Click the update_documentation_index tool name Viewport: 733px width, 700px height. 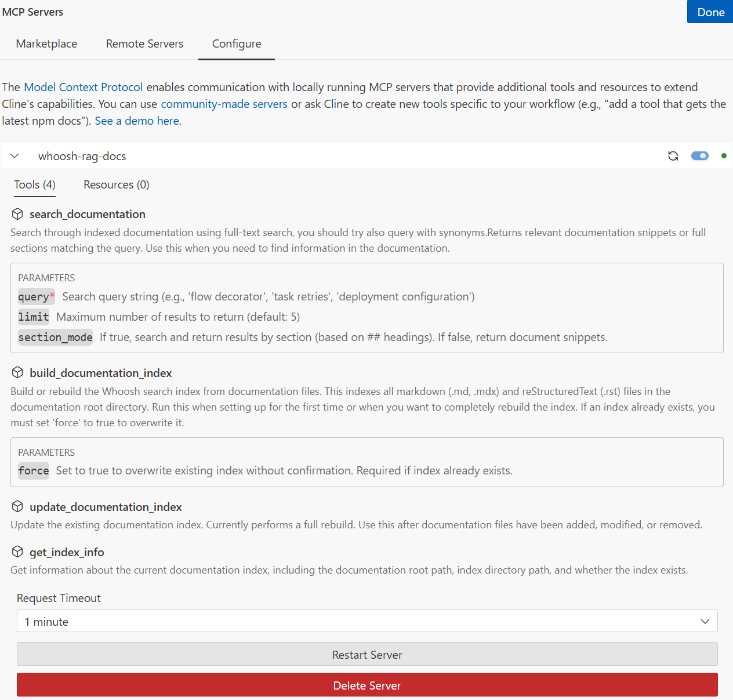[x=106, y=507]
